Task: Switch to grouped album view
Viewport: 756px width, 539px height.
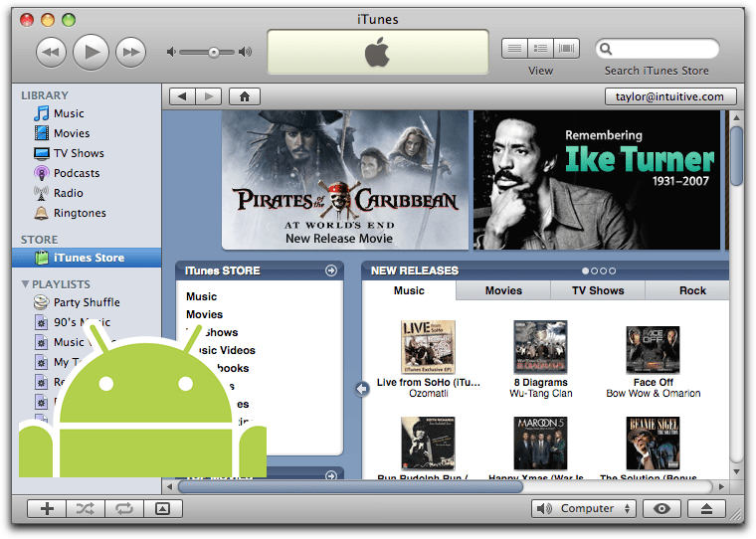Action: 540,48
